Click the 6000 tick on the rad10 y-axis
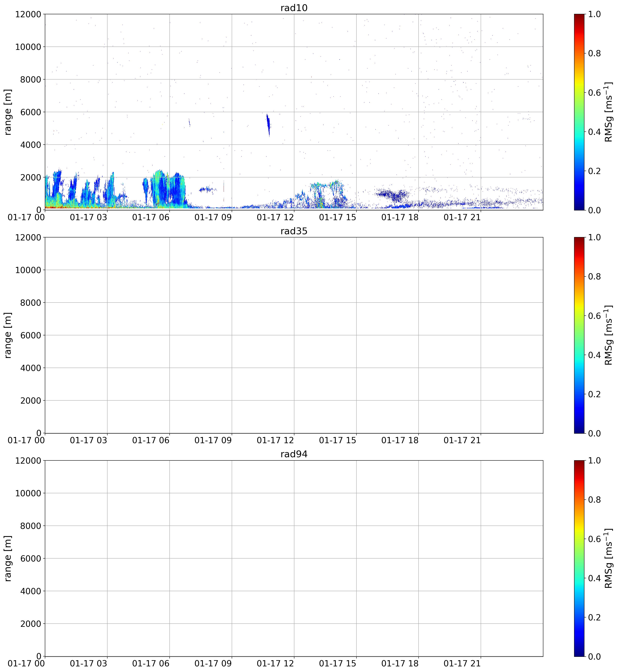618x672 pixels. [x=31, y=112]
